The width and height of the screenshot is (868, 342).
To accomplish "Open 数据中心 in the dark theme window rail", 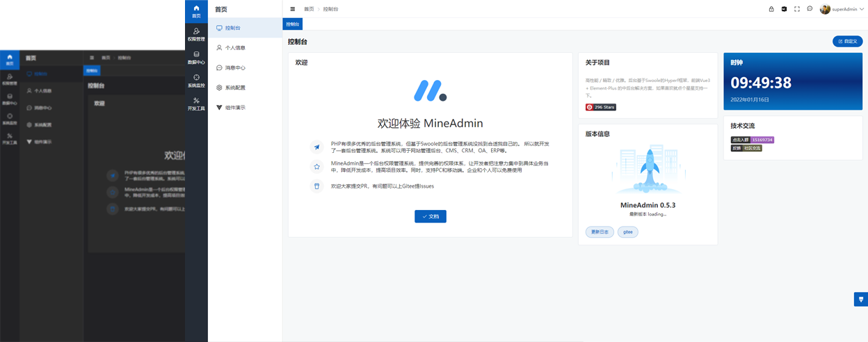I will (10, 99).
